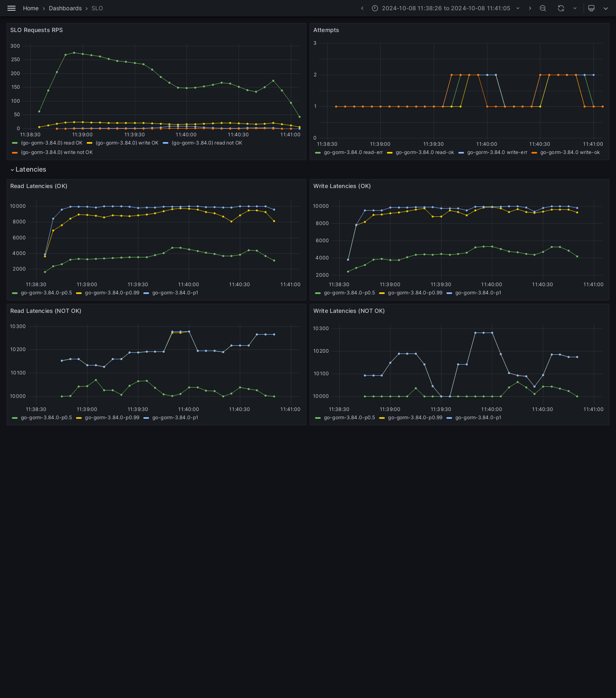Toggle read-err series in Attempts legend

tap(353, 152)
